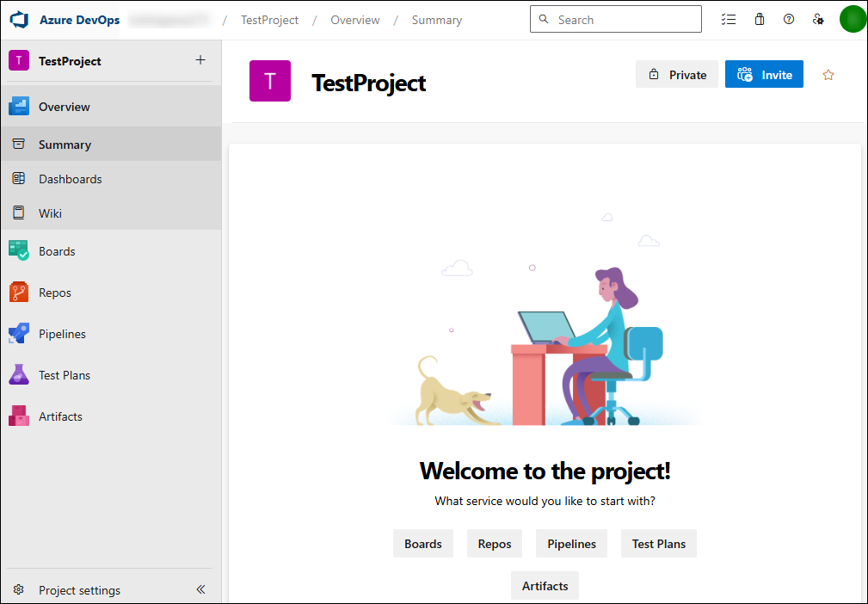
Task: Click the Repos service button under Welcome
Action: pos(495,543)
